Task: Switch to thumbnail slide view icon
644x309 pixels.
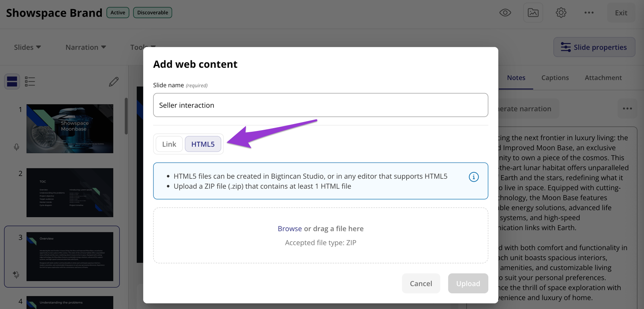Action: (x=12, y=81)
